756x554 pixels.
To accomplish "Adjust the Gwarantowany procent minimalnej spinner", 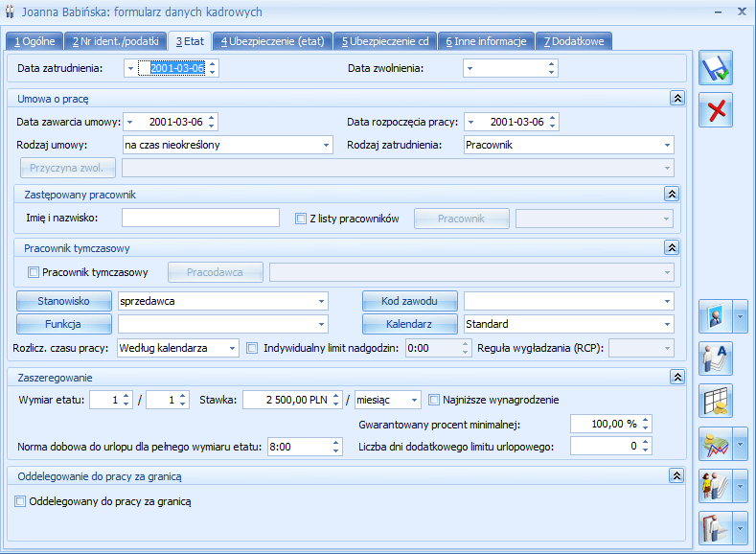I will coord(646,424).
